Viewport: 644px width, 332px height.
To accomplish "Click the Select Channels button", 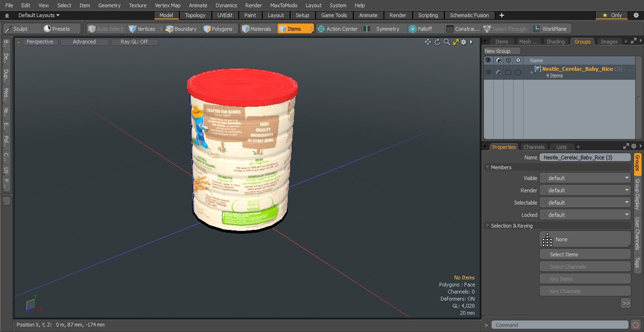I will [585, 267].
